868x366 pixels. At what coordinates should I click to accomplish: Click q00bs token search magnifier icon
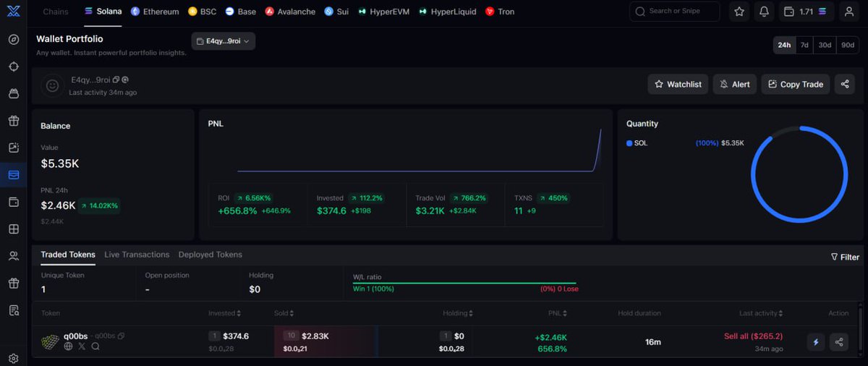[95, 346]
